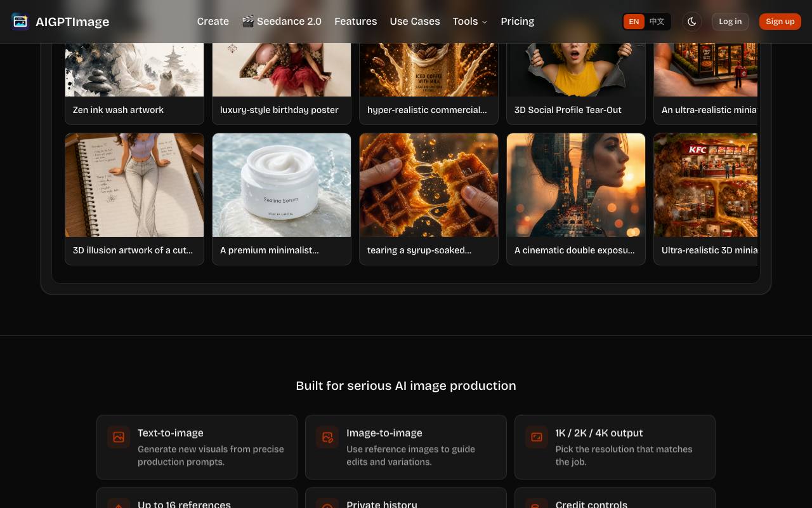The image size is (812, 508).
Task: Click the AIGPTImage logo icon
Action: coord(20,22)
